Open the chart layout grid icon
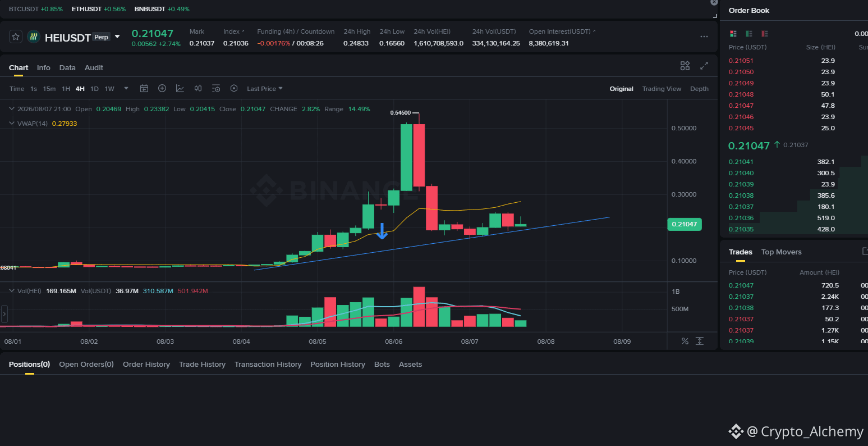Screen dimensions: 868x446 point(685,66)
